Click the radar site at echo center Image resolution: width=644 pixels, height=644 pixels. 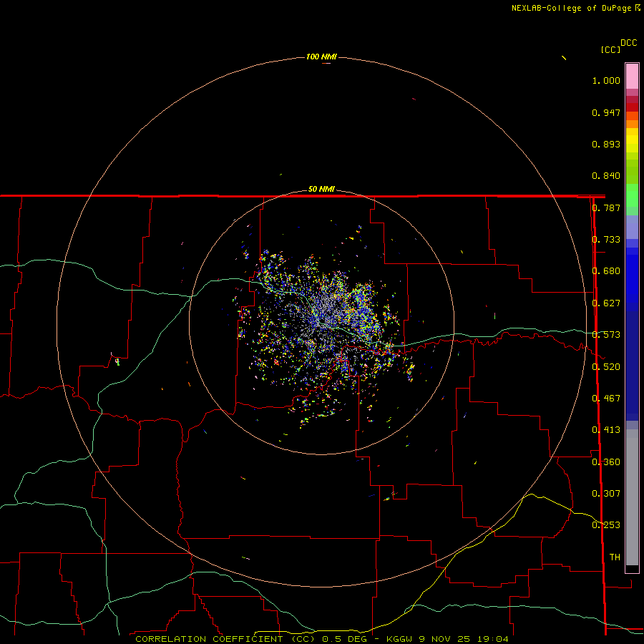[x=321, y=323]
